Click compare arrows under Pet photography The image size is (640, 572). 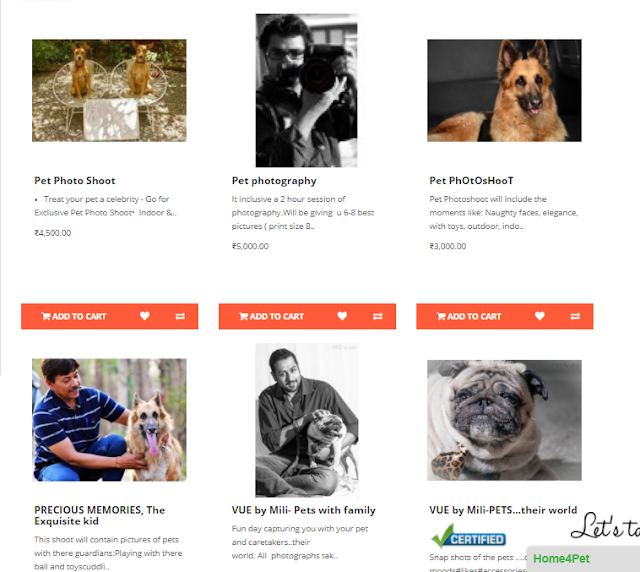click(x=378, y=316)
